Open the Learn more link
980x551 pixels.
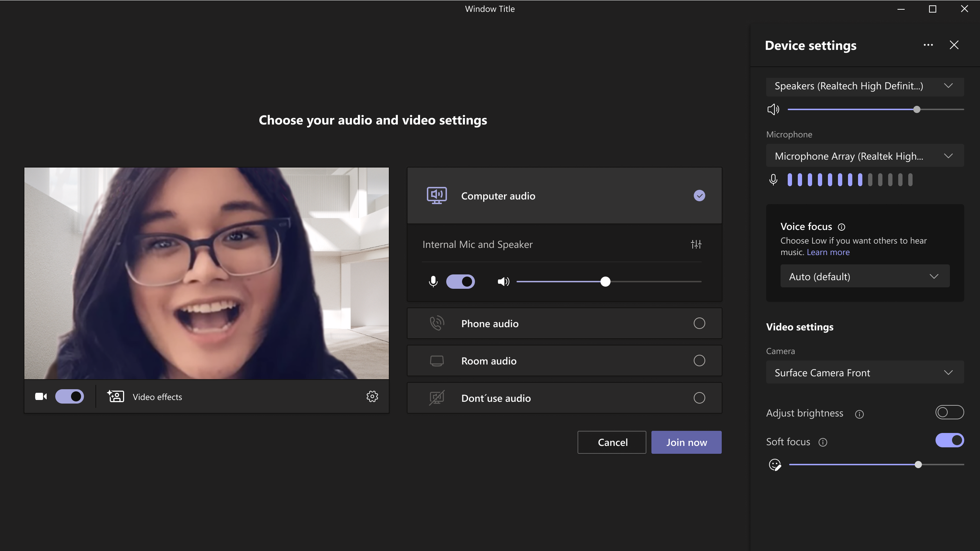(x=828, y=252)
